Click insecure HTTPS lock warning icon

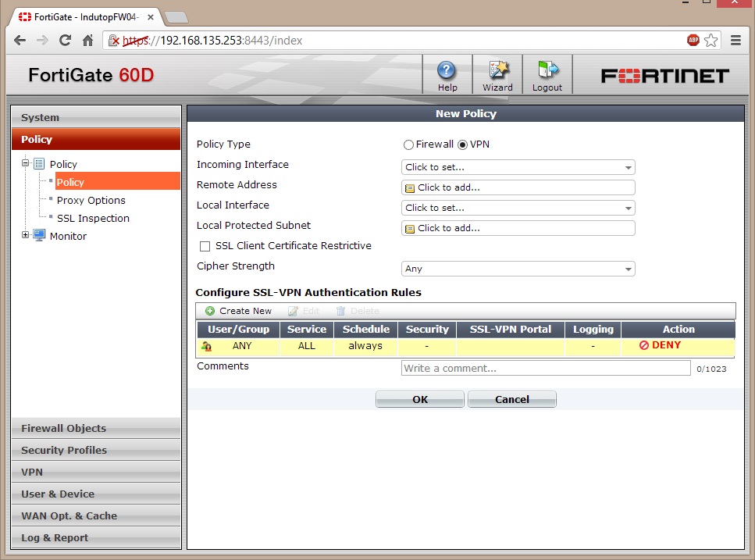coord(114,41)
